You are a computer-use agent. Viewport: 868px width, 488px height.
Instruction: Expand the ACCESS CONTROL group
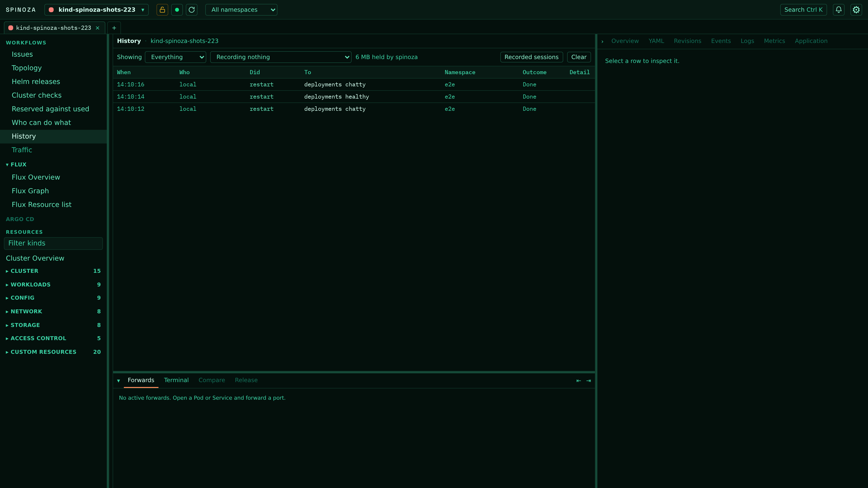point(53,338)
